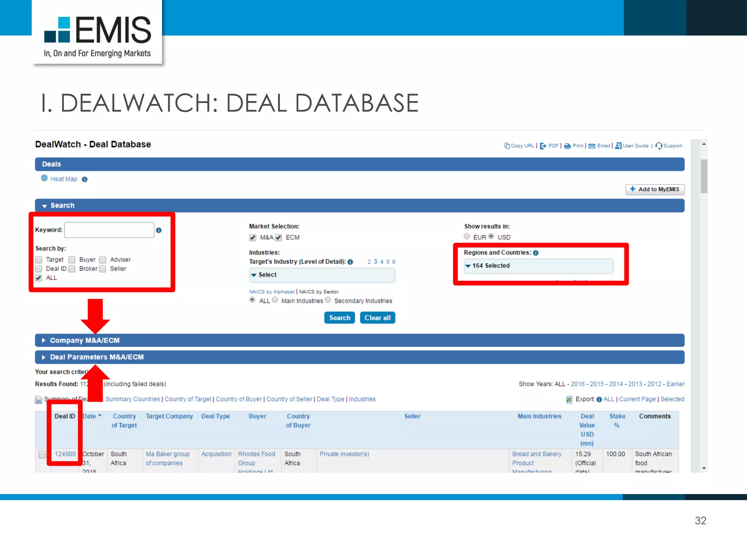
Task: Export the Current Page
Action: pyautogui.click(x=637, y=399)
